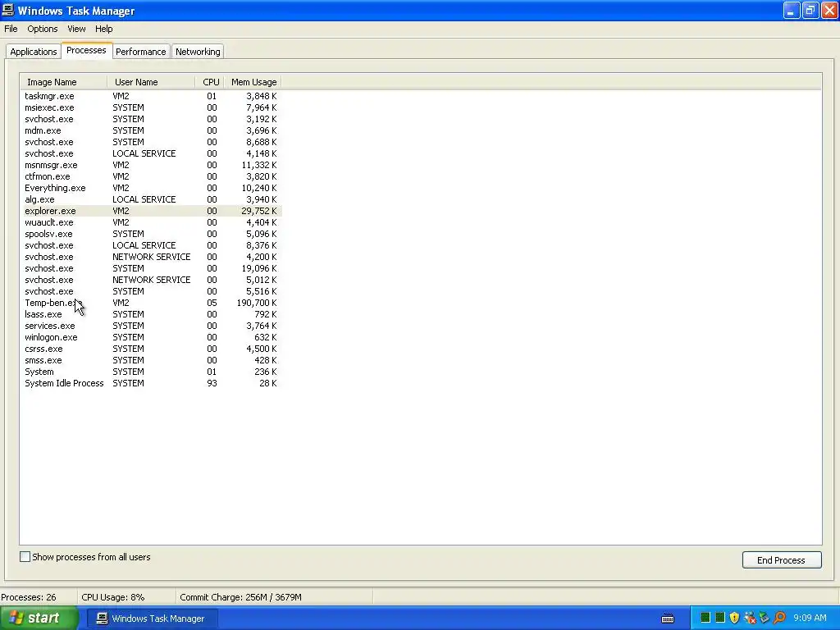840x630 pixels.
Task: Select the taskmgr.exe process row
Action: 151,96
